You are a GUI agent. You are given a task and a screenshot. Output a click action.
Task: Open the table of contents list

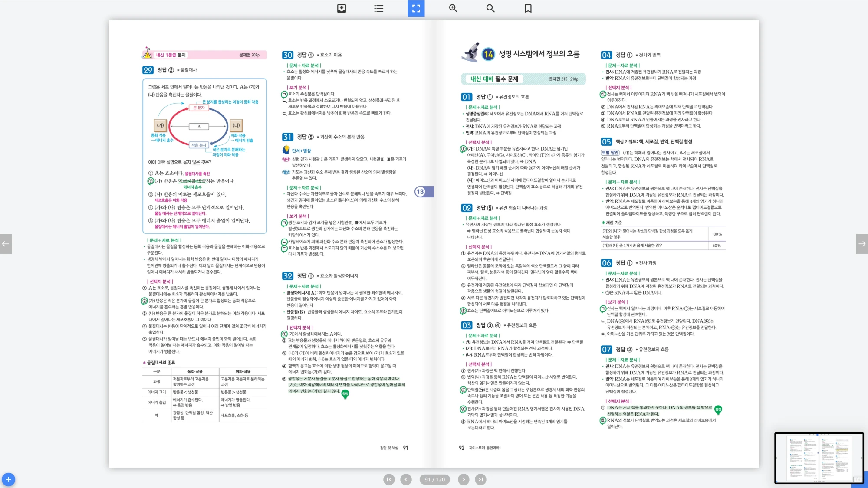379,8
